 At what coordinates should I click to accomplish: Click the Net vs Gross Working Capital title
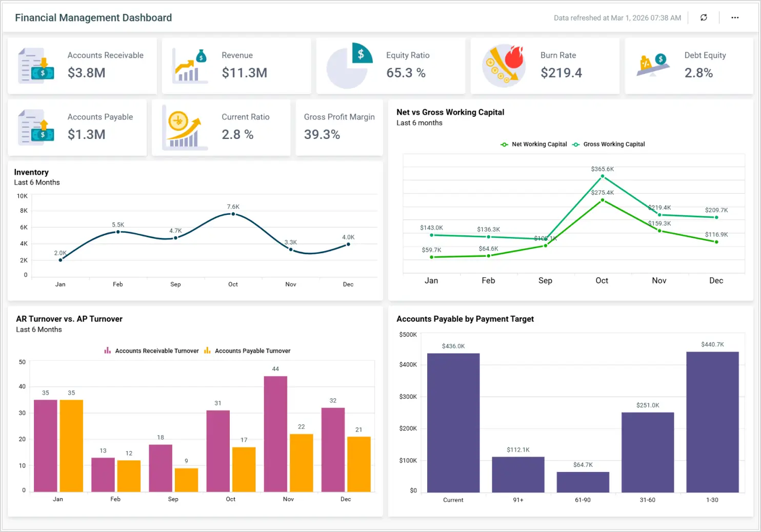click(x=450, y=112)
